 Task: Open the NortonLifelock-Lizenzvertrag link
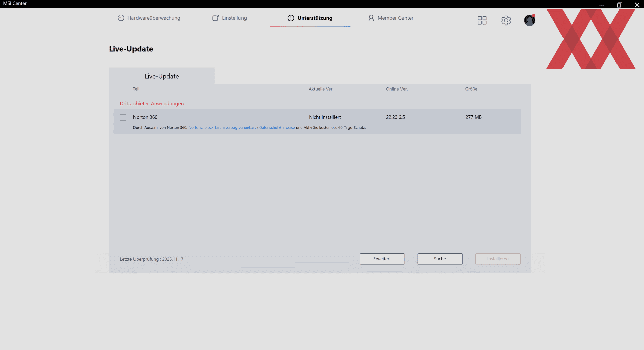(222, 128)
